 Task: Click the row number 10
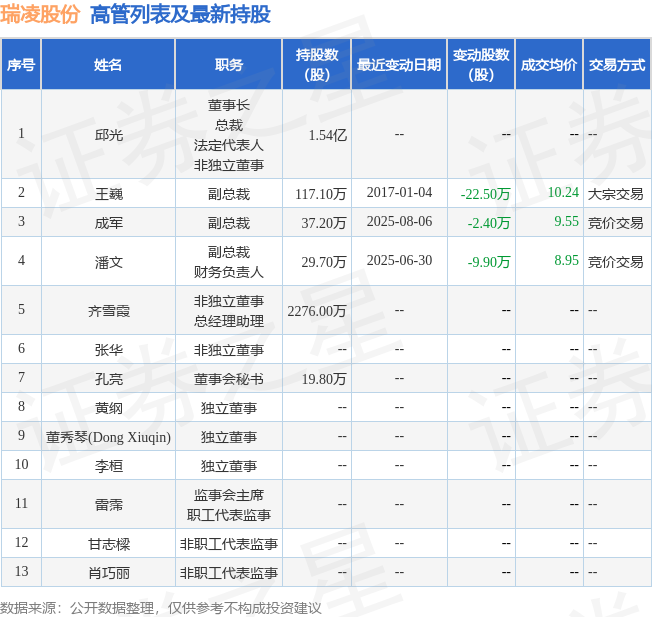click(x=21, y=464)
